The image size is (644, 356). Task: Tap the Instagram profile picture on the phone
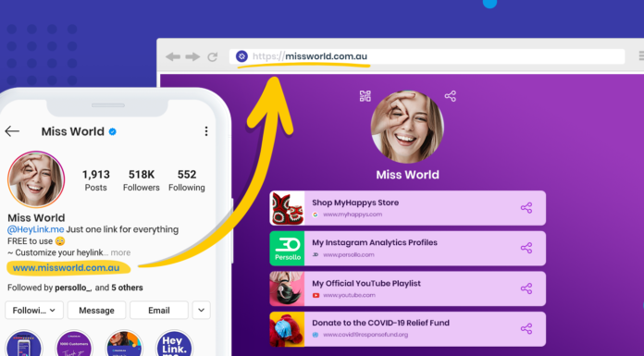[36, 179]
